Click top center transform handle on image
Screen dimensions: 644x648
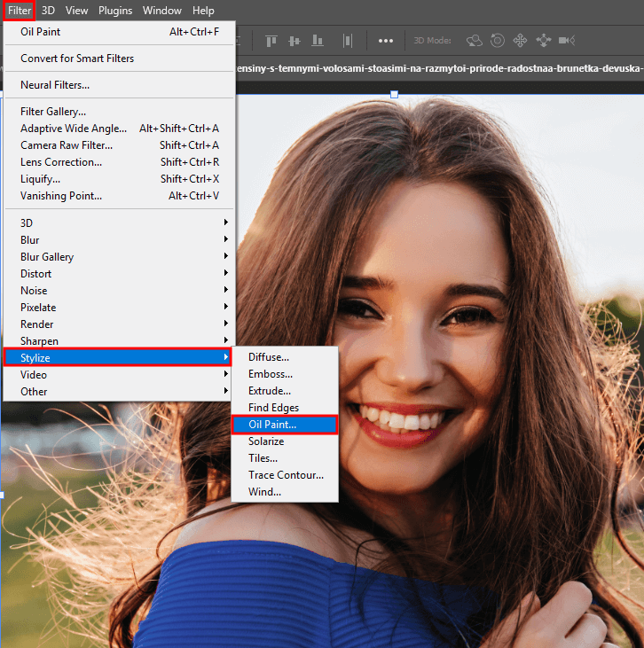point(394,95)
